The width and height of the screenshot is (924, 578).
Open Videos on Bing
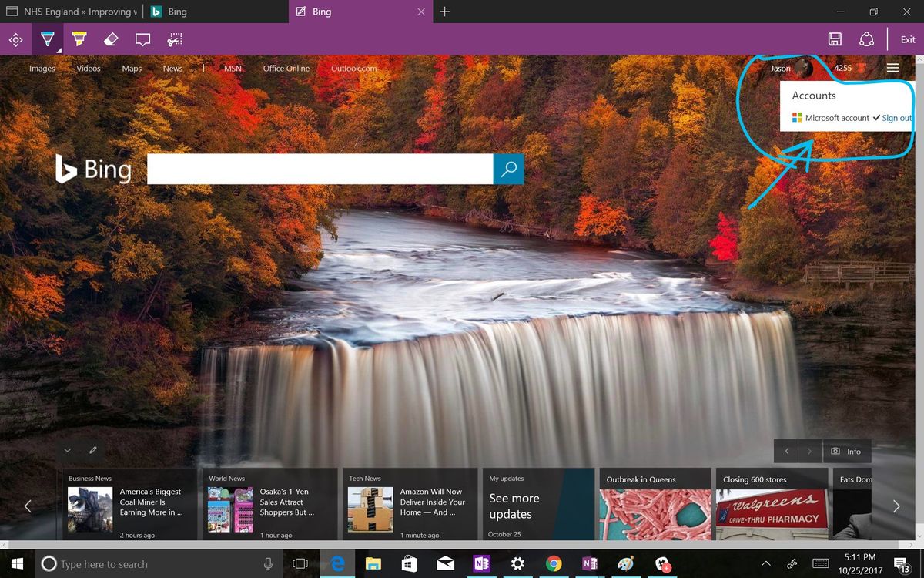[x=89, y=69]
